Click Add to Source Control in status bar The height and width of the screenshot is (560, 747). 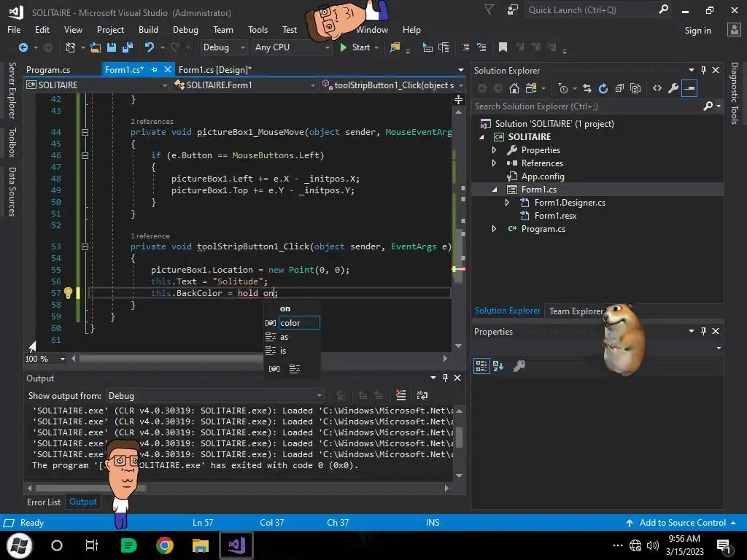coord(681,522)
